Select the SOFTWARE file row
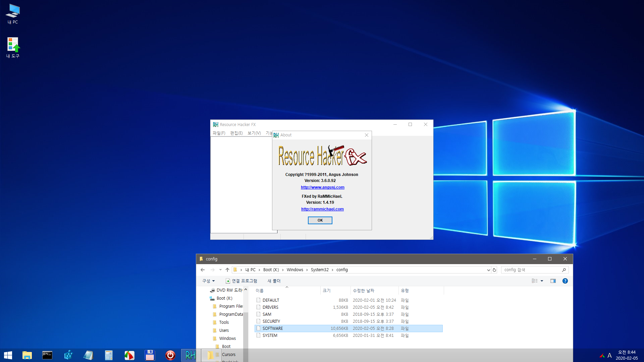The height and width of the screenshot is (362, 644). point(348,328)
